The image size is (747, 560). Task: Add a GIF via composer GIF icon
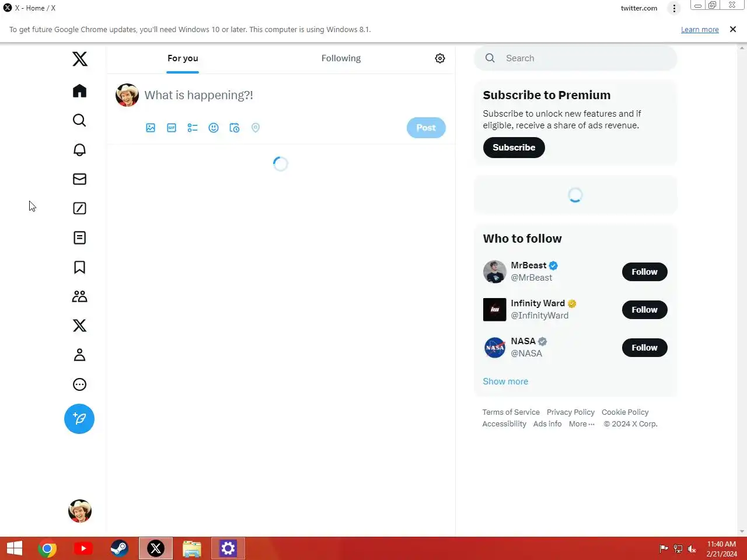pyautogui.click(x=172, y=128)
